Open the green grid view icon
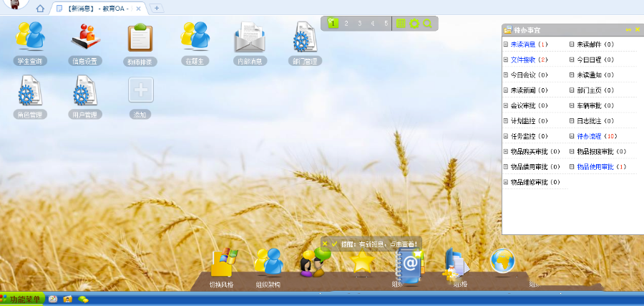Viewport: 644px width, 306px height. click(401, 24)
